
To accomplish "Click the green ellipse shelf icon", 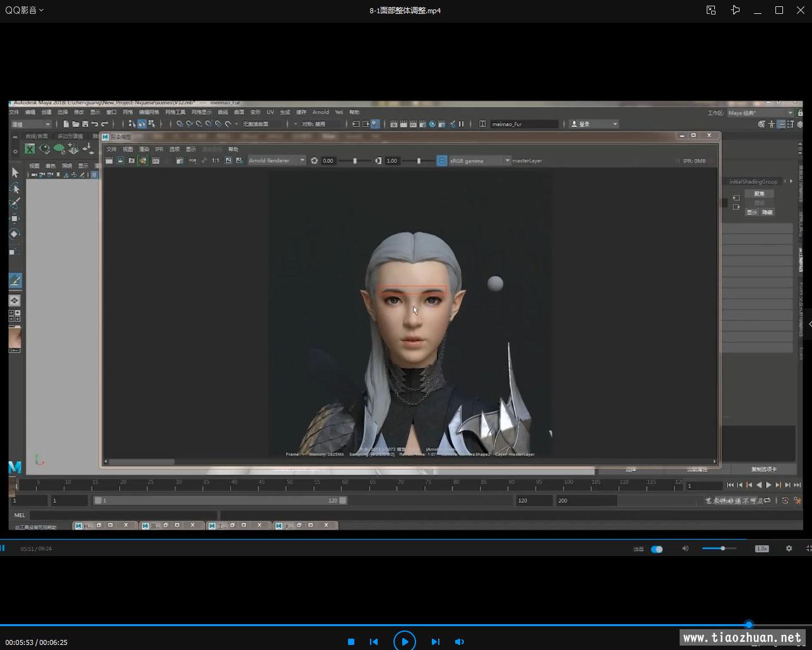I will (x=59, y=149).
